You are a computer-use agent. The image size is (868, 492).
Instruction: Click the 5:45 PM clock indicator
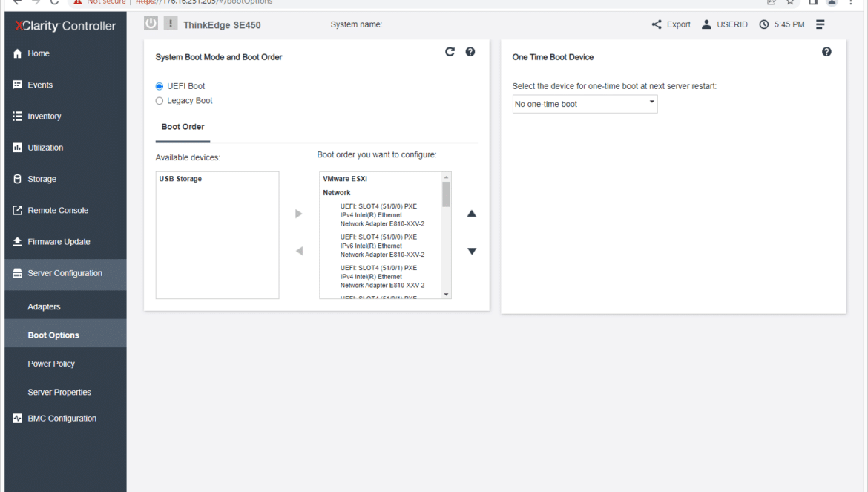(782, 24)
